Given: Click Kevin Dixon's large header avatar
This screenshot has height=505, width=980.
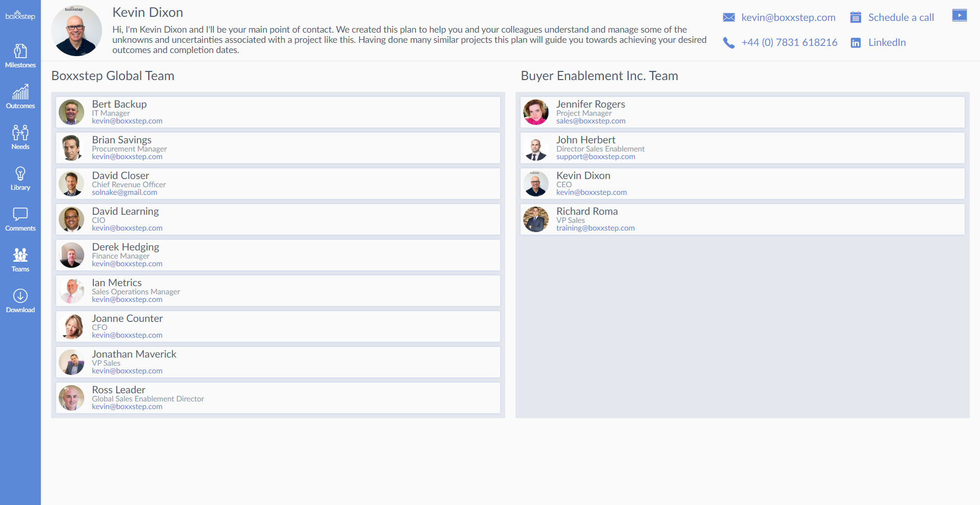Looking at the screenshot, I should (x=77, y=31).
